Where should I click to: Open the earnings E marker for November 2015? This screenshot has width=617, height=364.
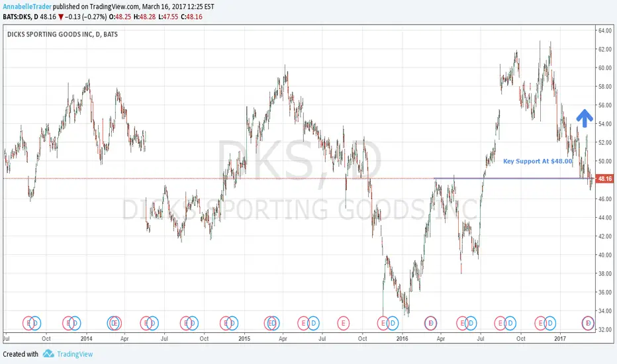click(383, 323)
